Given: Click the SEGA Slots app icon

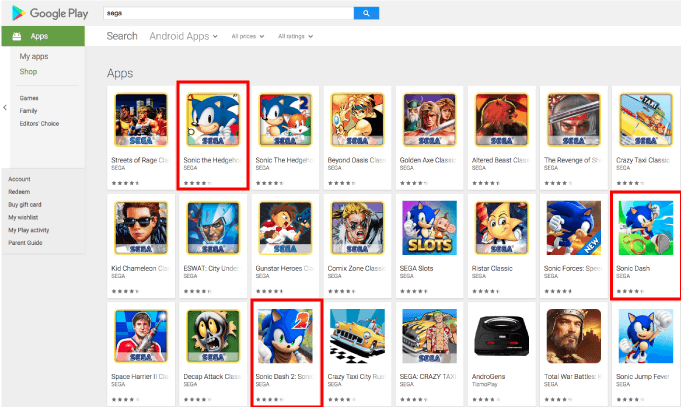Looking at the screenshot, I should (x=430, y=228).
